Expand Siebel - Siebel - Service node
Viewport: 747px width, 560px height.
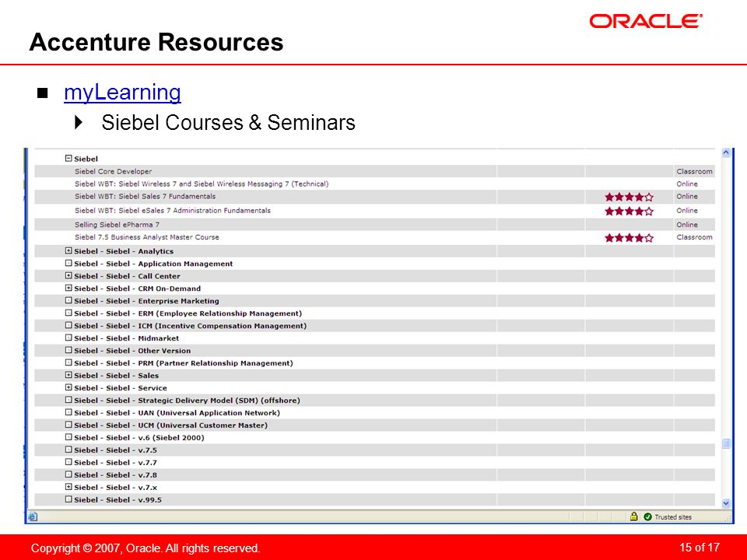pyautogui.click(x=68, y=387)
